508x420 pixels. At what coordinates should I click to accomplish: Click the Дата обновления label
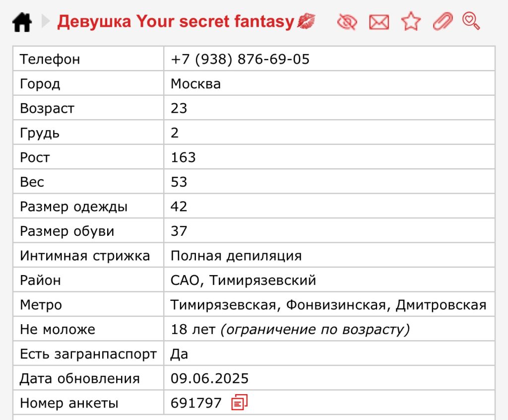point(79,379)
